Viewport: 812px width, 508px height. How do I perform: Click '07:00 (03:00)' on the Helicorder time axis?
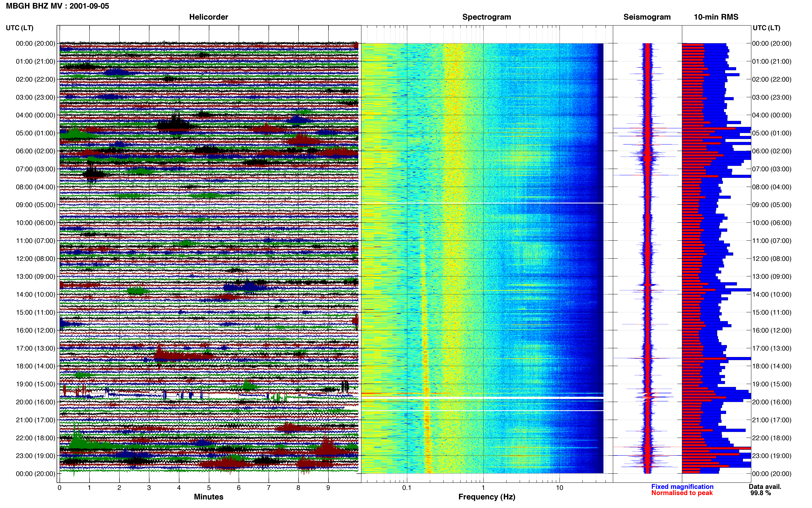click(x=36, y=169)
